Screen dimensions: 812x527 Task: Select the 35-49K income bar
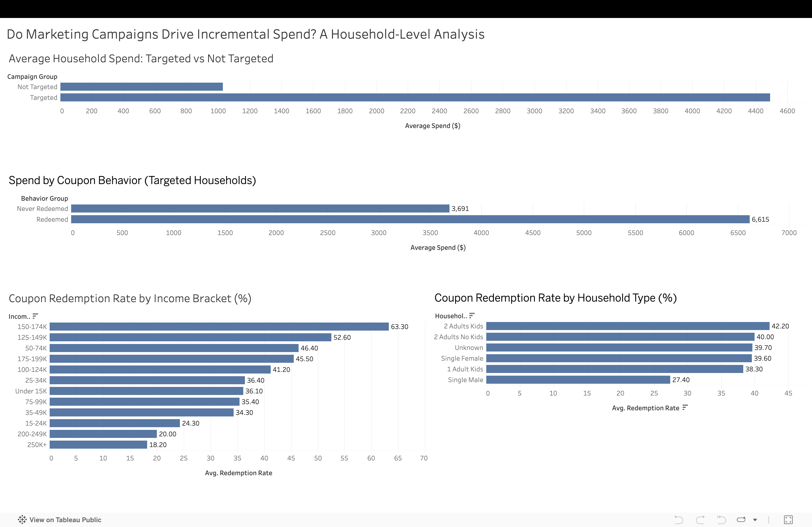pos(142,412)
